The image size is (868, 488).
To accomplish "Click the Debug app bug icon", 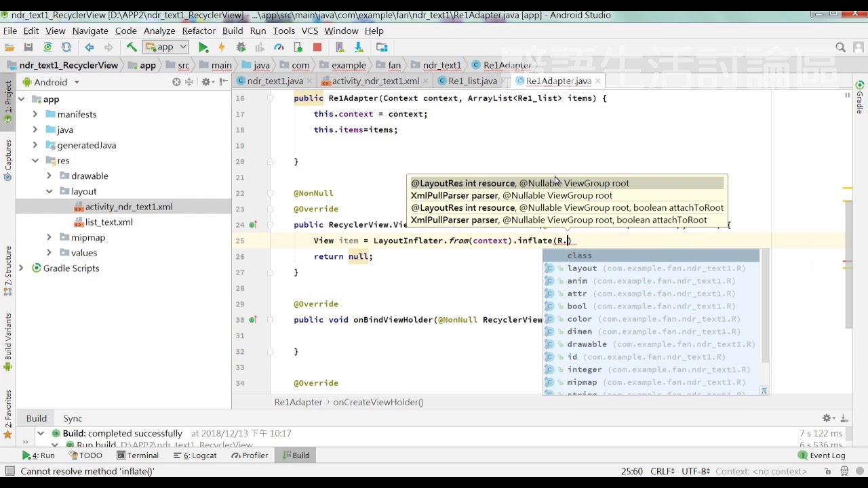I will (x=241, y=47).
